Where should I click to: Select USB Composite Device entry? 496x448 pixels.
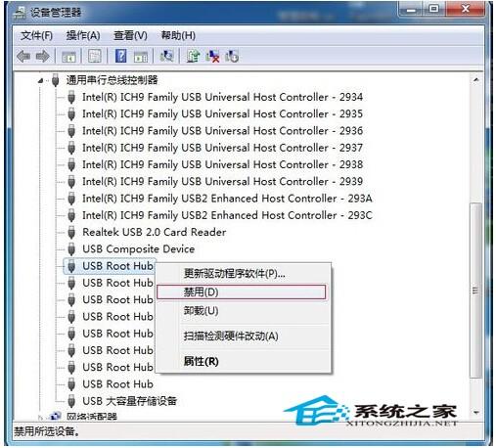139,249
